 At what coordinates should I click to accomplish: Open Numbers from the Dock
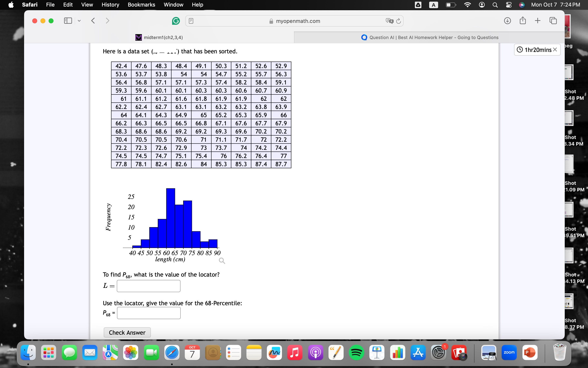[398, 352]
